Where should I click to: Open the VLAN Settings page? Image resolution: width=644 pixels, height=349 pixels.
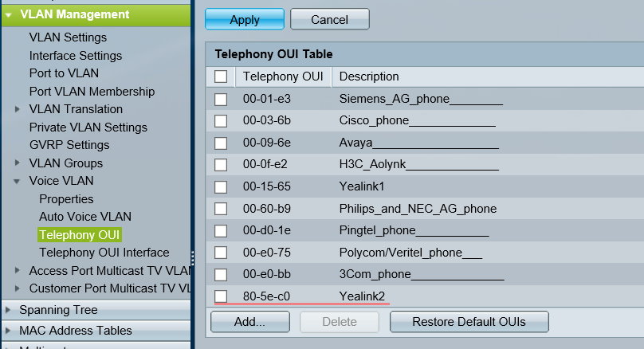(x=68, y=37)
